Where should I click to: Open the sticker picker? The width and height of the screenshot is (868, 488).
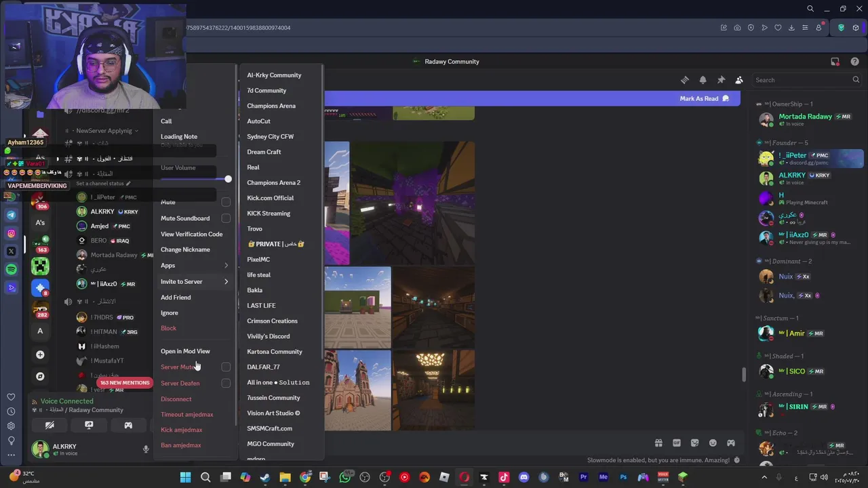coord(695,443)
